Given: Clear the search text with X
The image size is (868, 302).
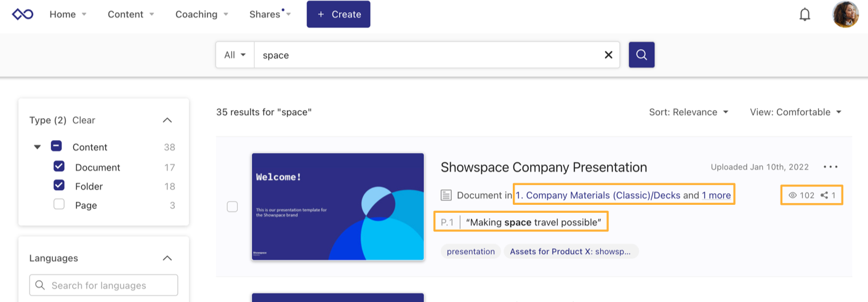Looking at the screenshot, I should click(608, 55).
